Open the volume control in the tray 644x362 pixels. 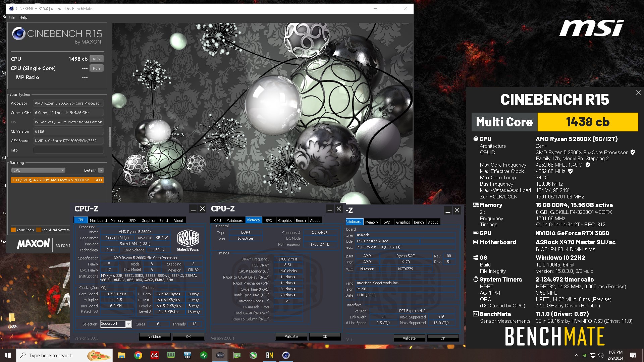tap(601, 355)
